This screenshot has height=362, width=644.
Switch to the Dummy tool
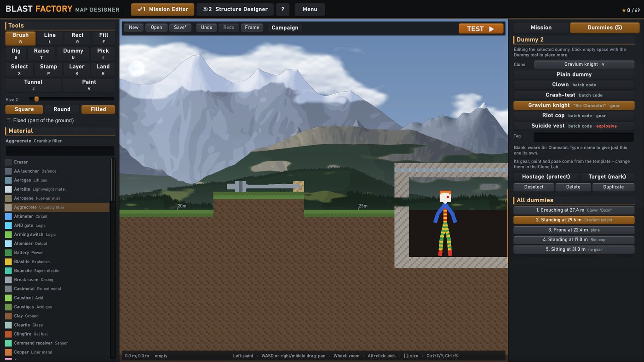pos(73,54)
